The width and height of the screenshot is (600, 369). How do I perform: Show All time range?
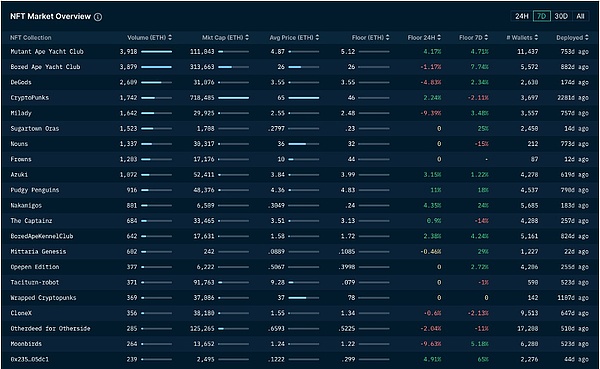coord(580,16)
